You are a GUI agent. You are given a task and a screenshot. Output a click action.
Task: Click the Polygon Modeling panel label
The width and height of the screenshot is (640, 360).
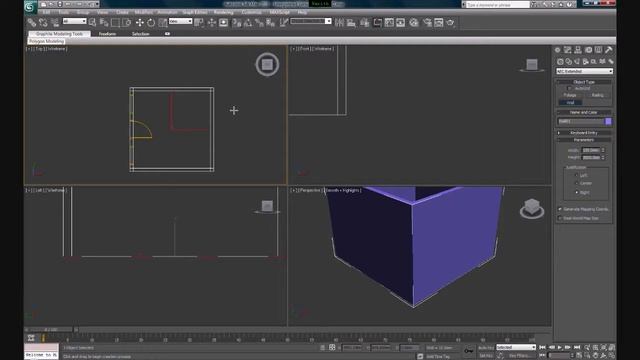pyautogui.click(x=47, y=41)
